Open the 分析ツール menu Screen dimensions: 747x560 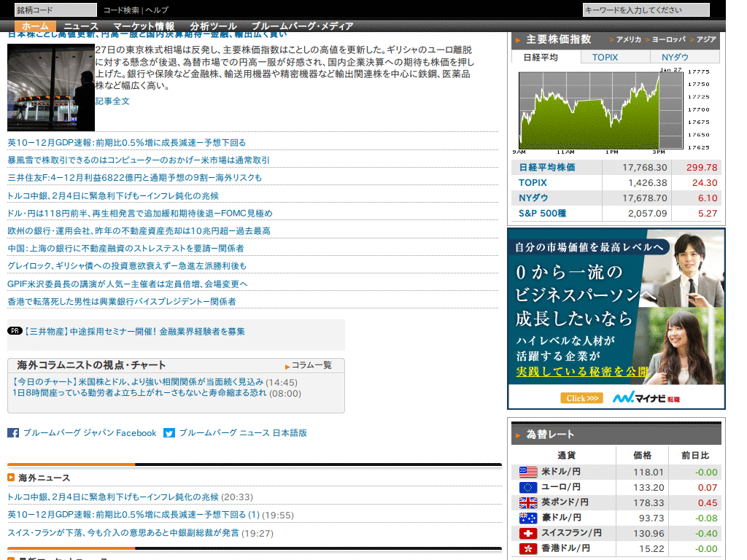pos(213,26)
